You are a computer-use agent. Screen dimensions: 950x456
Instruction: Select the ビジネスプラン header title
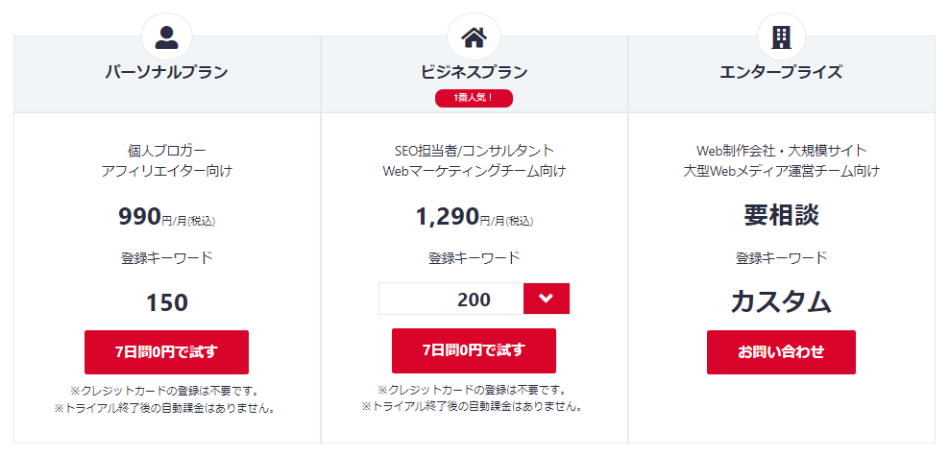point(474,72)
